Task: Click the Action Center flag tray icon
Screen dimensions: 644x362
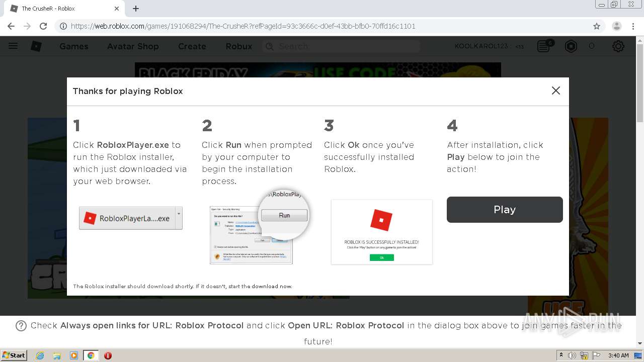Action: point(597,355)
